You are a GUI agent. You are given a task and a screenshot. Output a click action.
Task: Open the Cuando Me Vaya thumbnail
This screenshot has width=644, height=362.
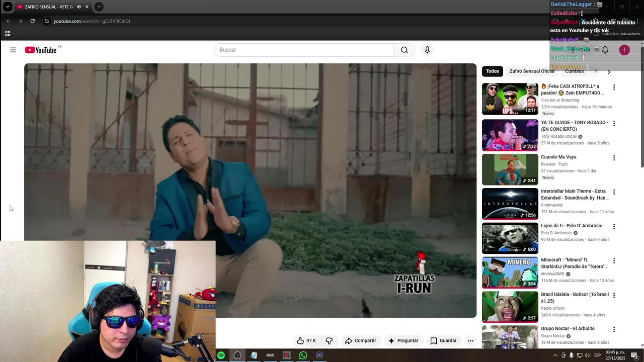pyautogui.click(x=510, y=169)
